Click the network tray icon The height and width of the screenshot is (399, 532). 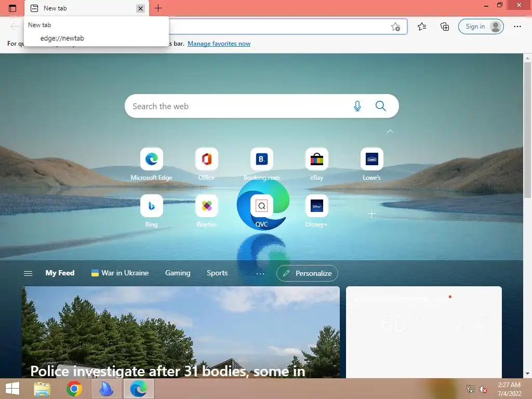470,389
